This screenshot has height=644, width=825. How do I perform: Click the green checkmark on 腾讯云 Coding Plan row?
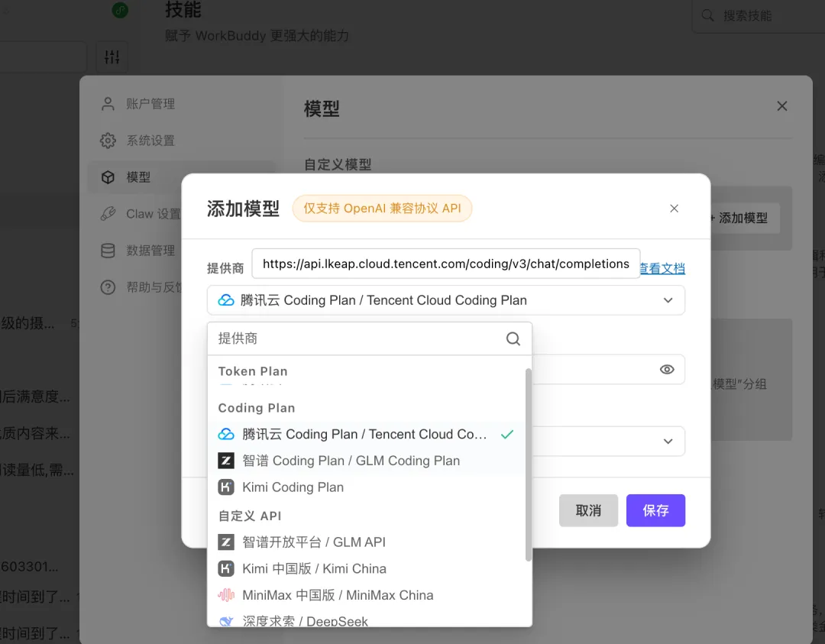[507, 435]
